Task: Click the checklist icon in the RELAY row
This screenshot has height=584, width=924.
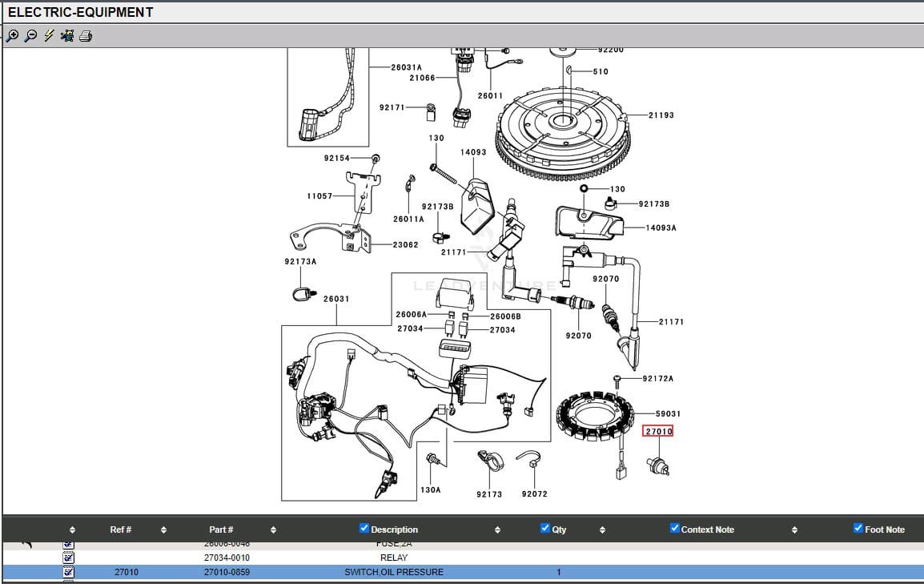Action: pos(68,557)
